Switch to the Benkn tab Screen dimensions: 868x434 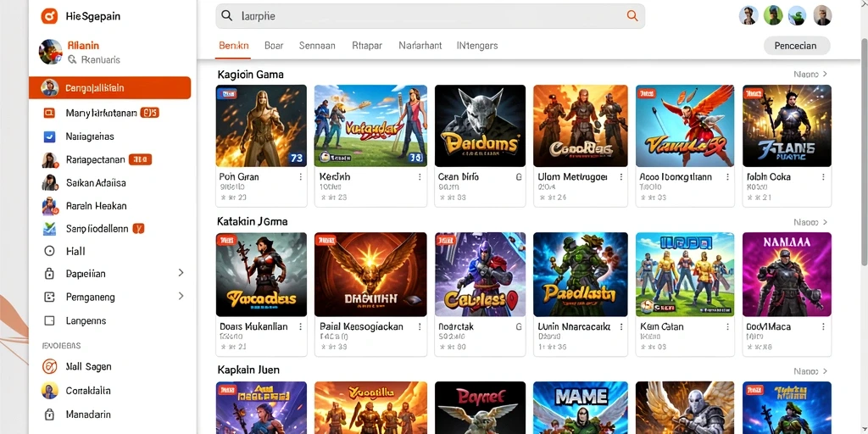234,46
